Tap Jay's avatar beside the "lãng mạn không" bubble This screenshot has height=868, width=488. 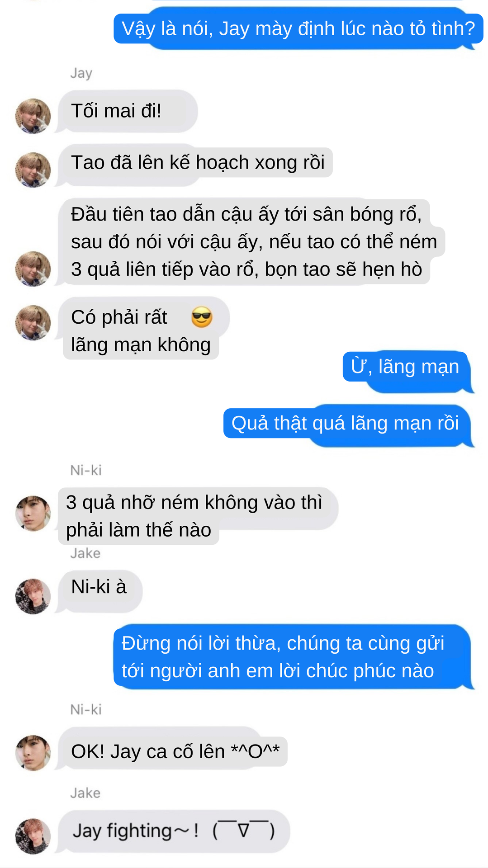click(x=33, y=323)
